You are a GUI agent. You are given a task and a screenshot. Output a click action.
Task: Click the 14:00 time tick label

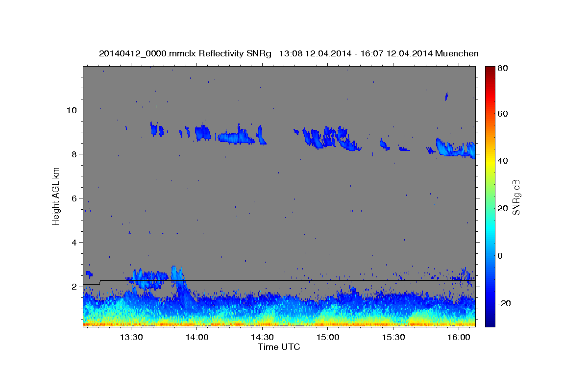coord(197,337)
